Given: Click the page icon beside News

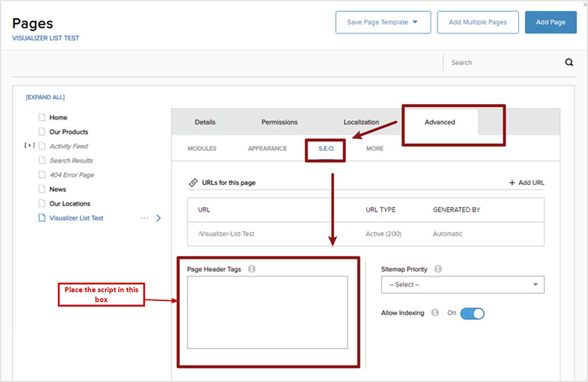Looking at the screenshot, I should coord(42,189).
